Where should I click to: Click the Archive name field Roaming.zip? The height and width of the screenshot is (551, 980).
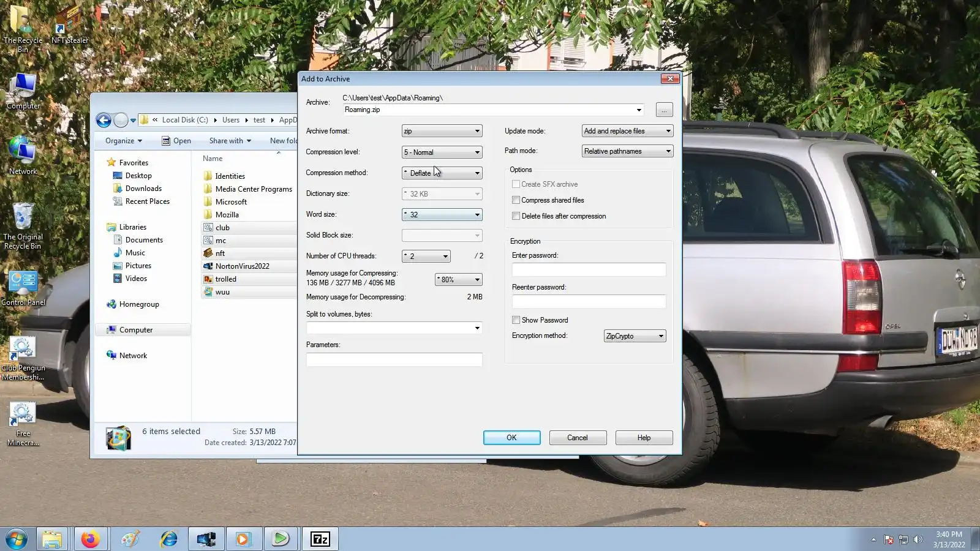(494, 110)
